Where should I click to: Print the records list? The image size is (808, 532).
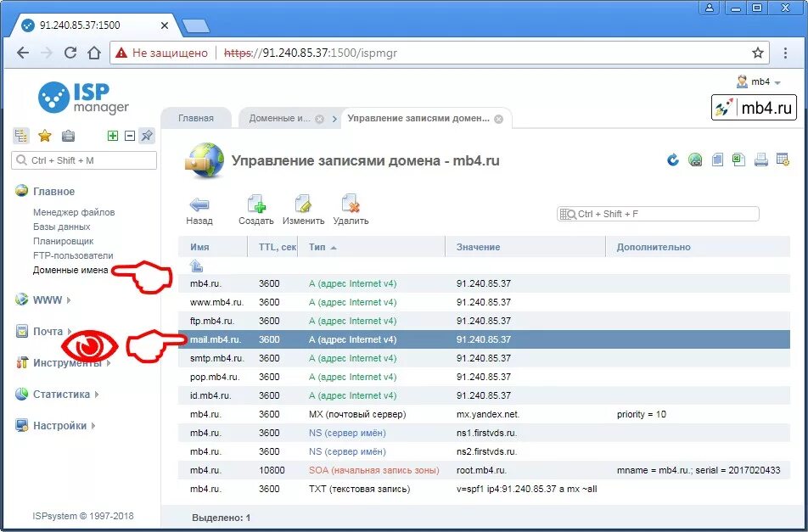pyautogui.click(x=761, y=160)
